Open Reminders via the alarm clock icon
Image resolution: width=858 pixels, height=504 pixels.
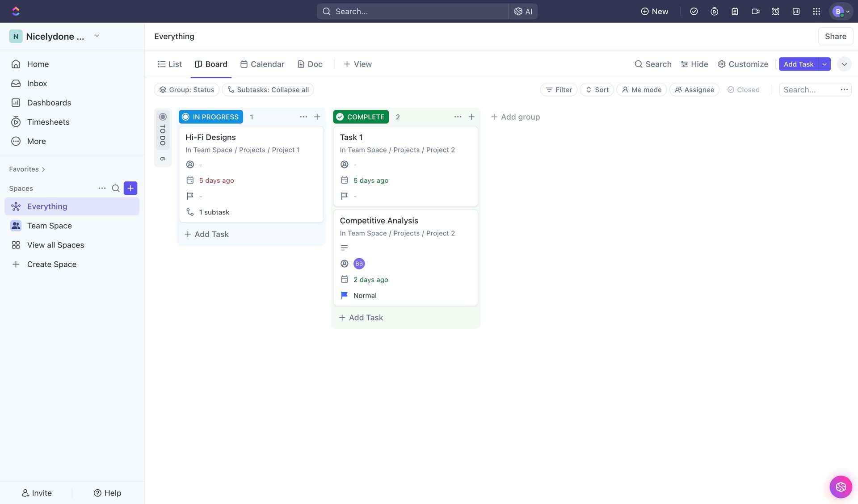coord(775,11)
